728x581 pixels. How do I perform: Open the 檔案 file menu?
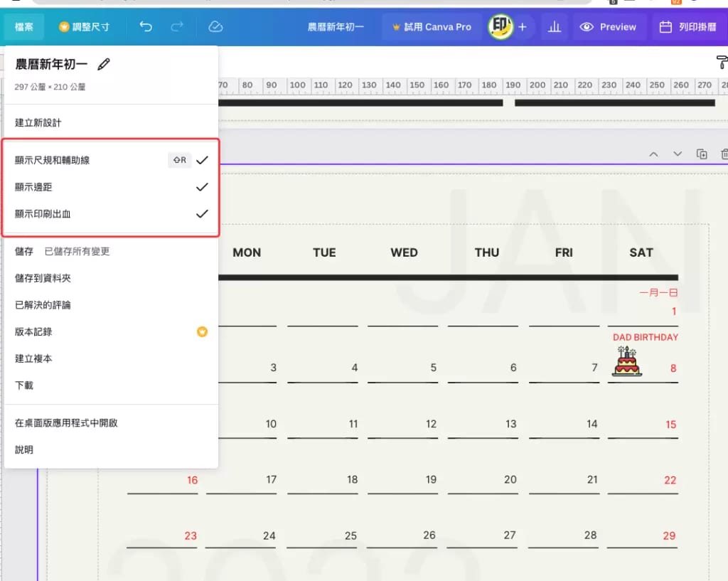[23, 27]
